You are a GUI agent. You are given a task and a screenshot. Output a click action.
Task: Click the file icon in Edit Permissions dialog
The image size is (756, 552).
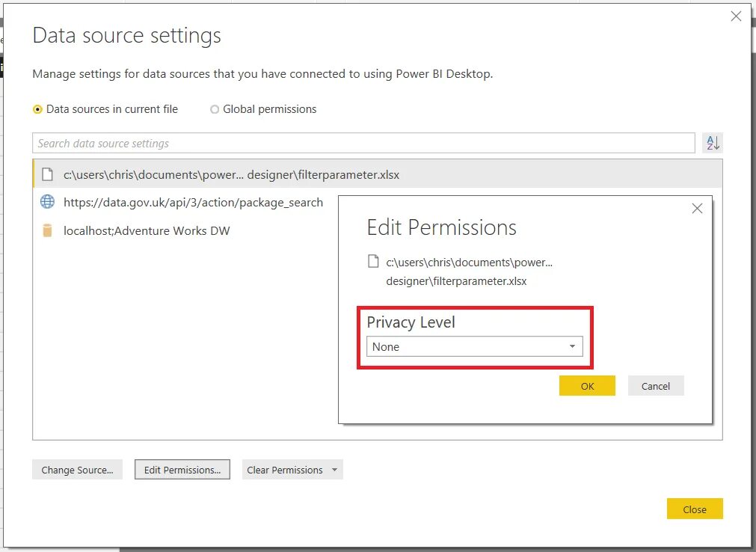tap(373, 262)
